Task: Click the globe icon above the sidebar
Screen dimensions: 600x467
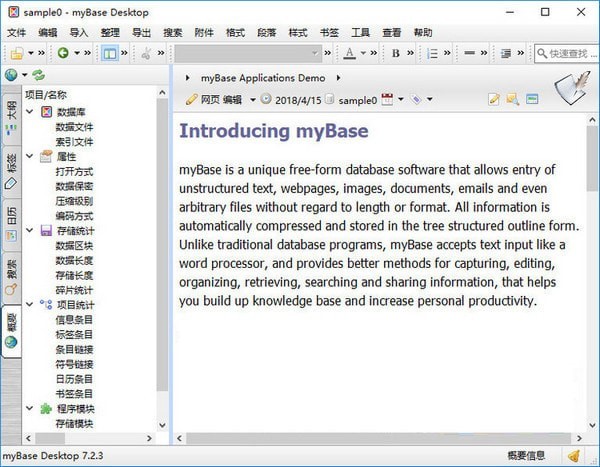Action: [x=11, y=75]
